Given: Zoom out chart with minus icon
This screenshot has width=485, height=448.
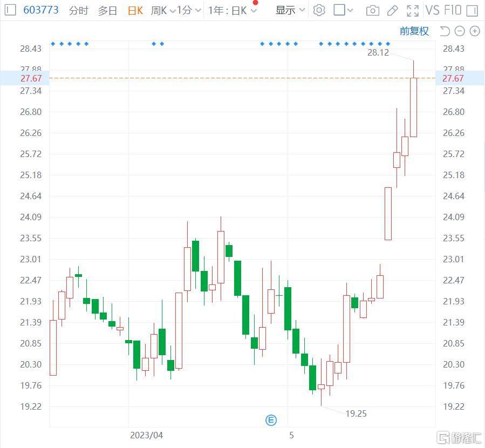Looking at the screenshot, I should pyautogui.click(x=460, y=31).
